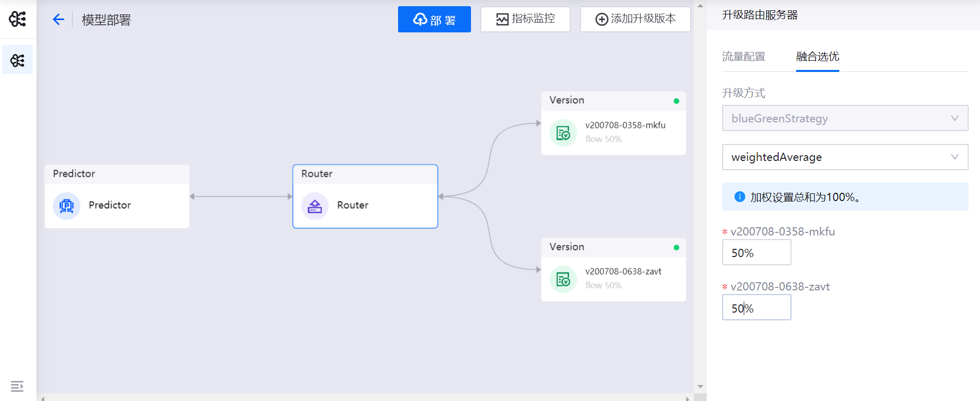This screenshot has height=401, width=980.
Task: Click the v200708-0358-mkfu version name text
Action: 626,125
